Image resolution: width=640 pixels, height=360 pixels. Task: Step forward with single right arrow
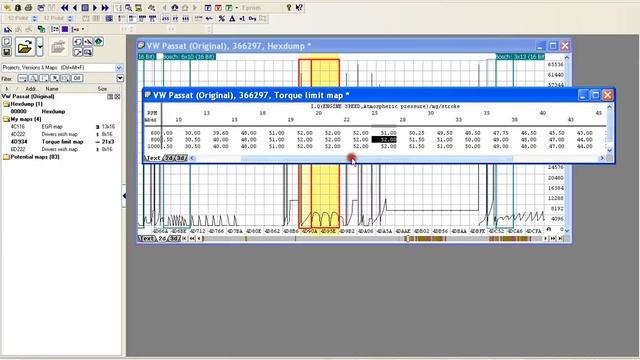click(x=95, y=7)
